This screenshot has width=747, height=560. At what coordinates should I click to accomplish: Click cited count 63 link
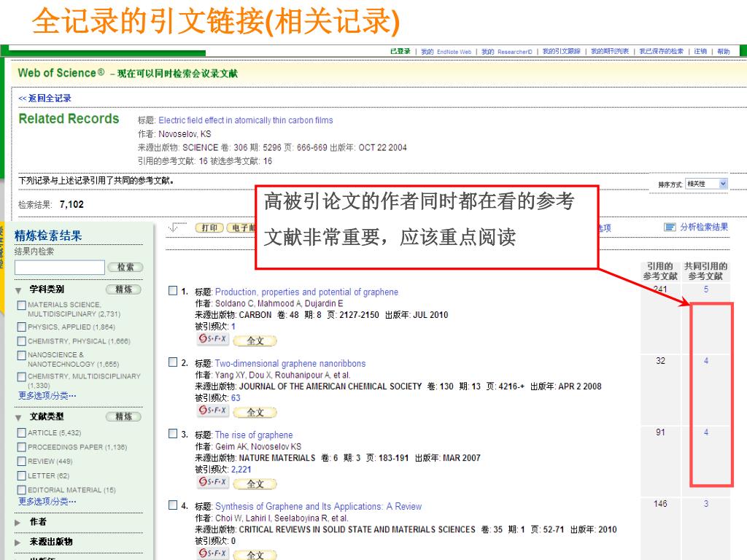[x=236, y=397]
